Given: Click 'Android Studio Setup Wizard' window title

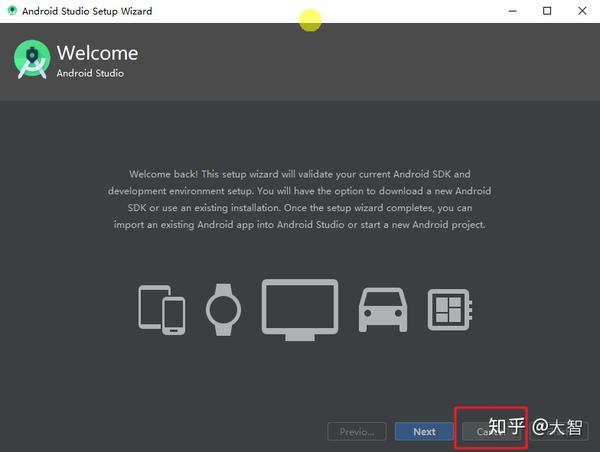Looking at the screenshot, I should coord(87,11).
